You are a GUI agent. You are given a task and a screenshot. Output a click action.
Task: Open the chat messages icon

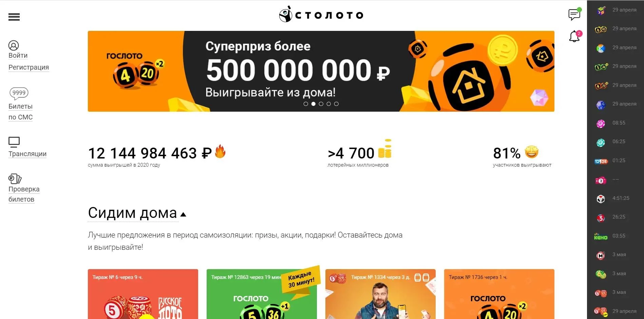(x=574, y=15)
